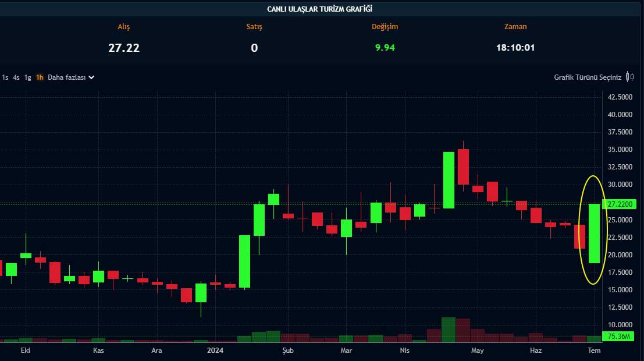
Task: Click the 42.5000 price axis label
Action: 620,97
